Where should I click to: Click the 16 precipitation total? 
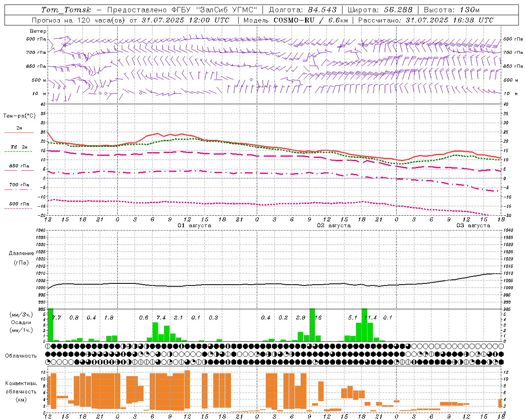click(318, 318)
